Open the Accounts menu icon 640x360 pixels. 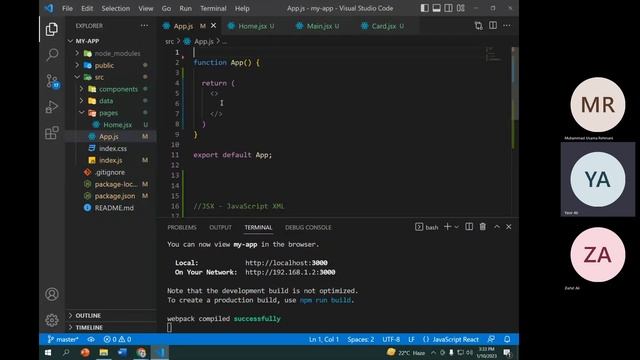click(x=52, y=294)
